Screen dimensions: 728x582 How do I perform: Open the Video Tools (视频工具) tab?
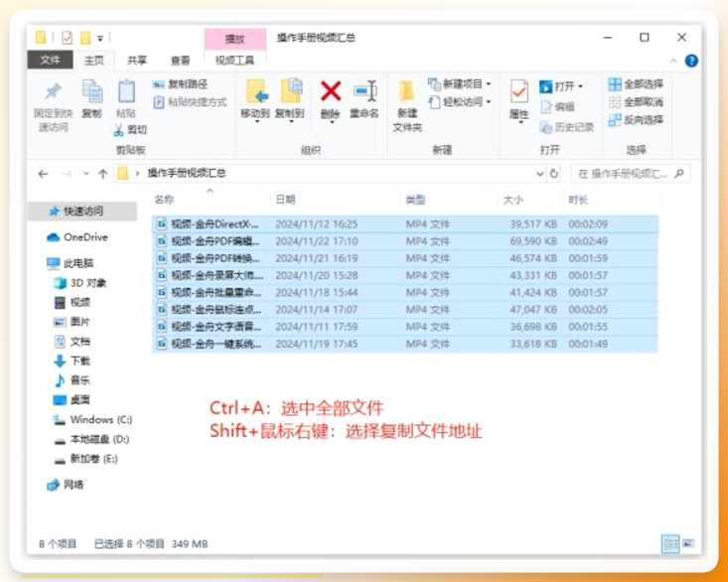(x=235, y=60)
